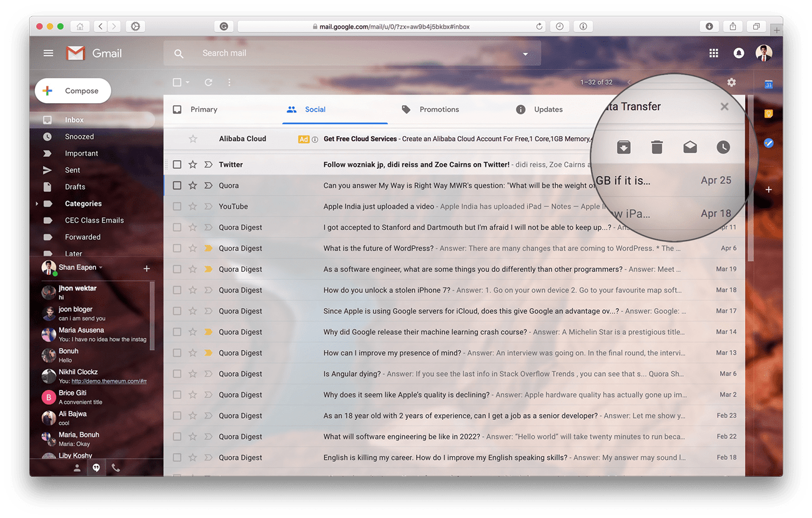Open the Gmail main menu hamburger
Viewport: 812px width, 518px height.
pos(48,53)
